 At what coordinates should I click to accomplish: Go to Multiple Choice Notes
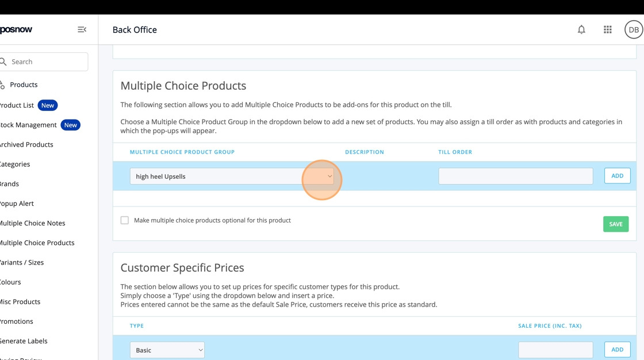click(32, 223)
